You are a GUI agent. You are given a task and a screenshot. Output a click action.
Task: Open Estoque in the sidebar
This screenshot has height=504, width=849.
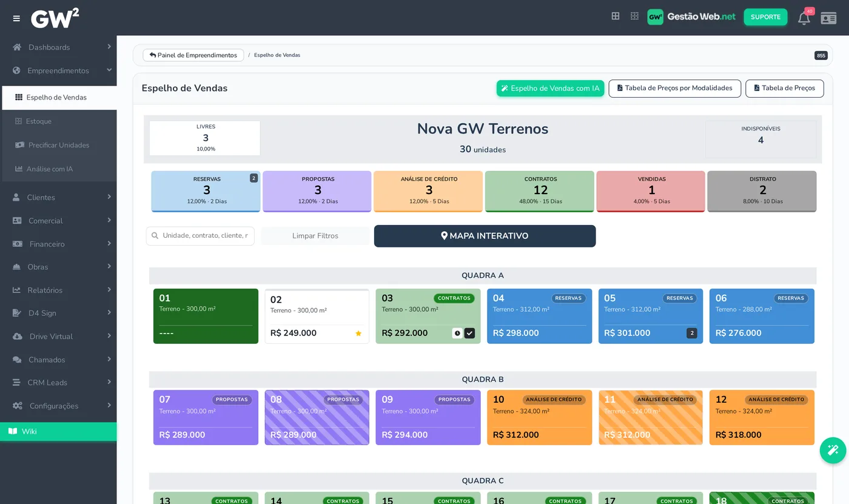click(59, 121)
